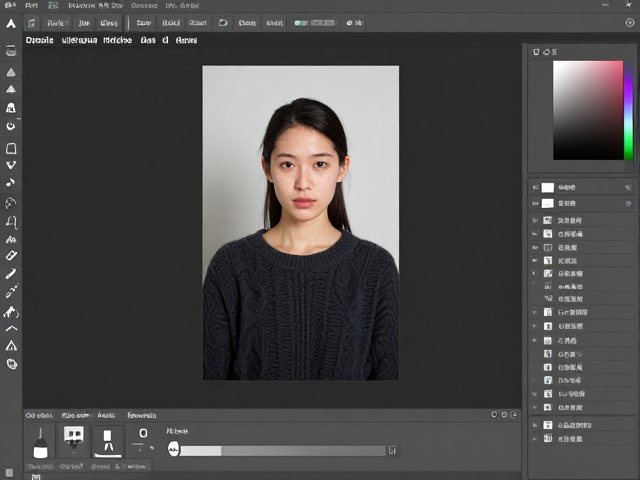The width and height of the screenshot is (640, 480).
Task: Click the first bold label under the options bar
Action: point(40,40)
